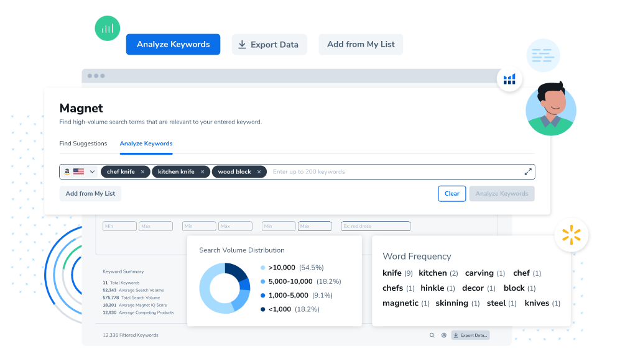Remove the wood block keyword chip

(259, 172)
